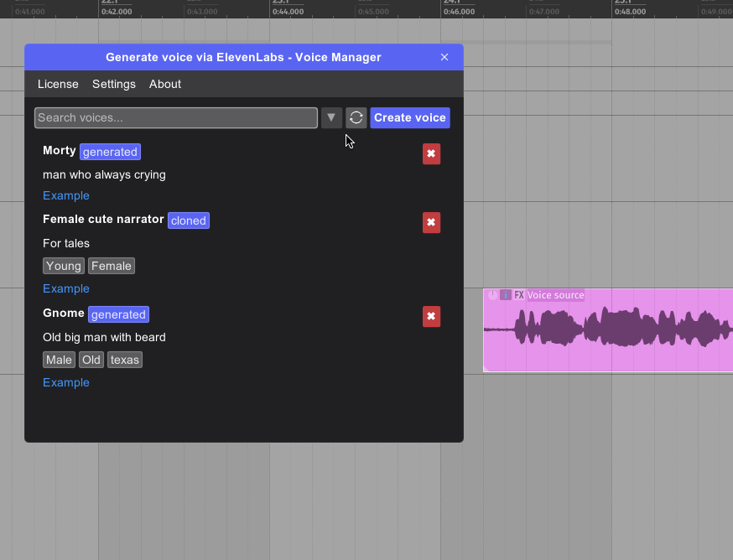Image resolution: width=733 pixels, height=560 pixels.
Task: Click the 0:48.000 timeline ruler mark
Action: 630,12
